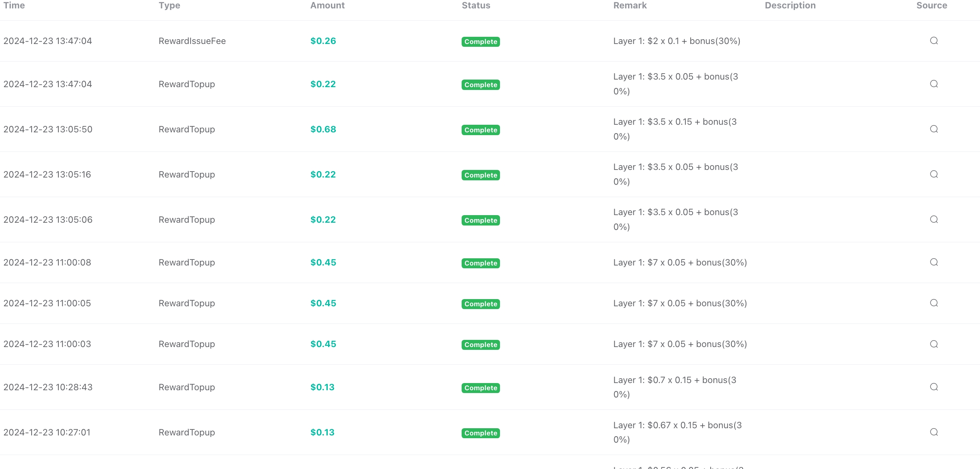Click source magnifier for 11:00:03 row
980x469 pixels.
pos(934,344)
